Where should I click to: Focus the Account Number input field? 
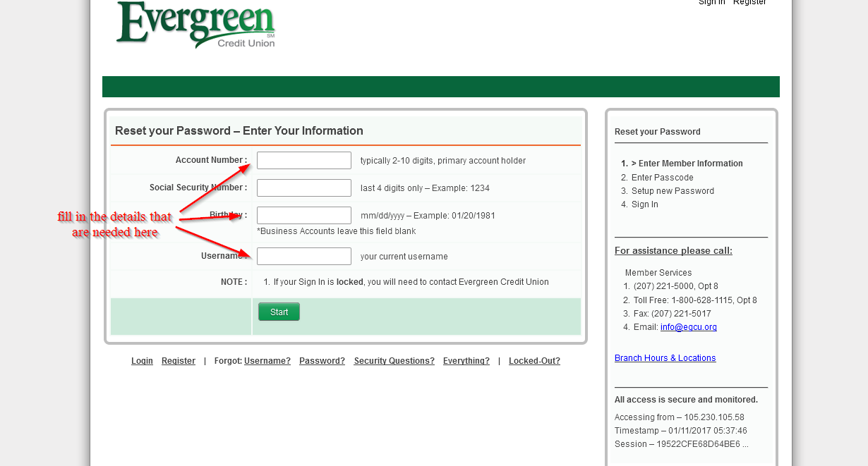304,161
